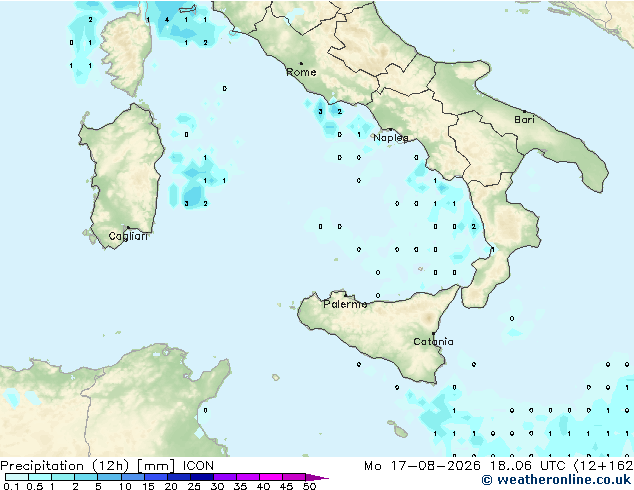Click the legend value 25
The height and width of the screenshot is (490, 634).
point(194,486)
